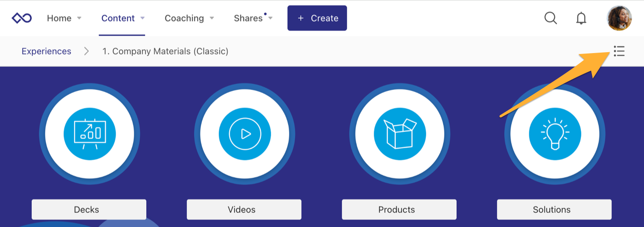Open the Solutions lightbulb icon

(x=555, y=134)
